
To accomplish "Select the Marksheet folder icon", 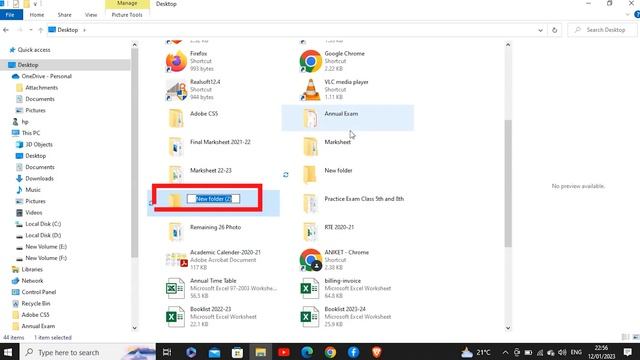I will pyautogui.click(x=311, y=146).
